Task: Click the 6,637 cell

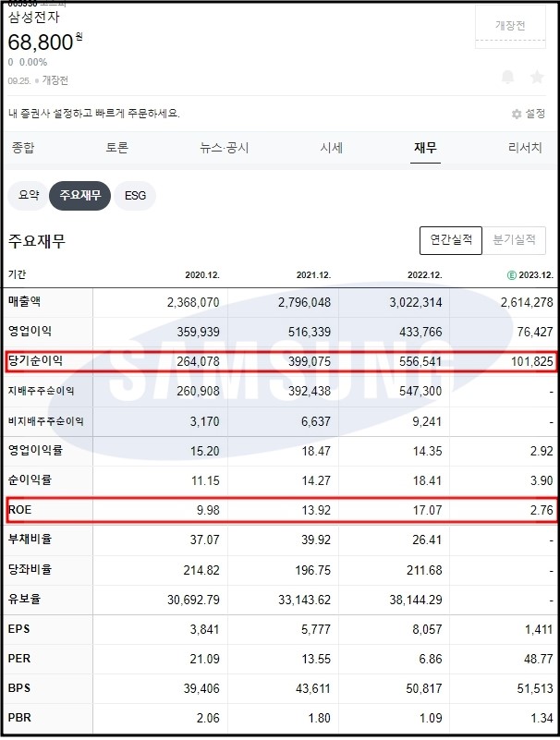Action: click(316, 421)
